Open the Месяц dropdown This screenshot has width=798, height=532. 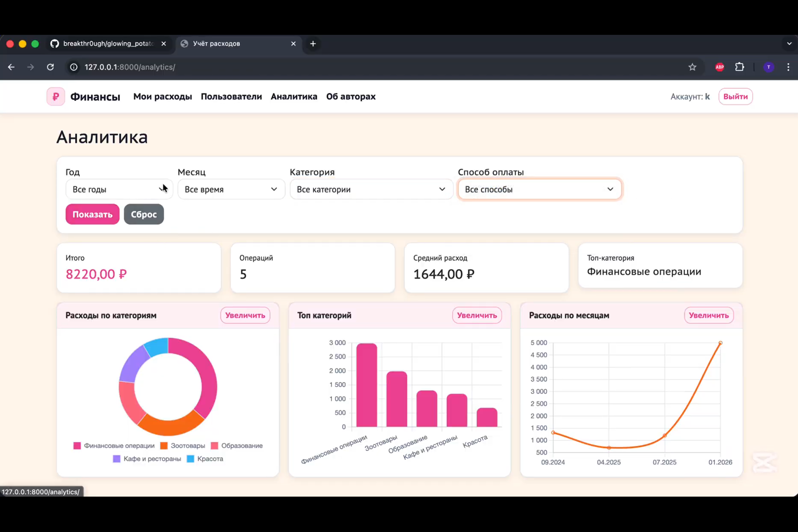pyautogui.click(x=231, y=189)
